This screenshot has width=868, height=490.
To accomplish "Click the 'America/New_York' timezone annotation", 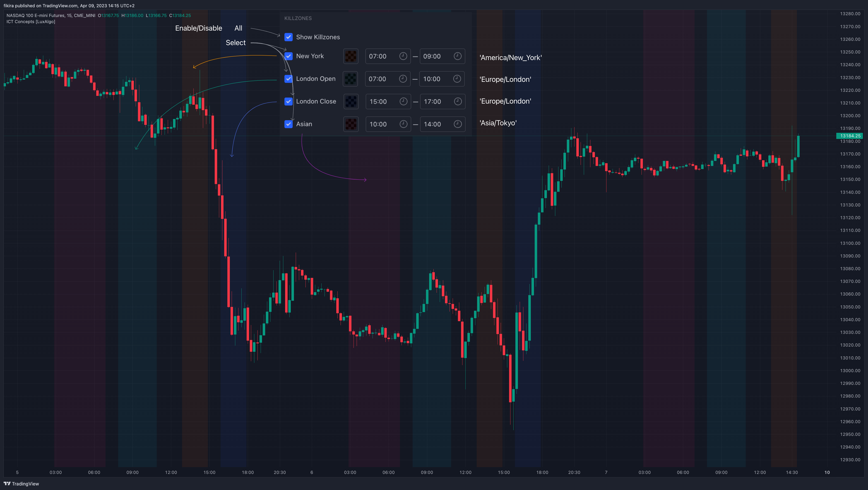I will [x=510, y=58].
